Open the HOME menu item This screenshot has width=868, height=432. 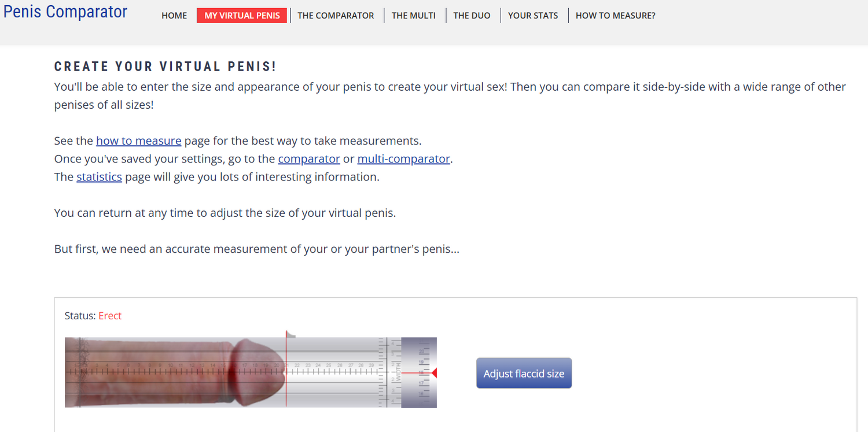click(x=174, y=16)
